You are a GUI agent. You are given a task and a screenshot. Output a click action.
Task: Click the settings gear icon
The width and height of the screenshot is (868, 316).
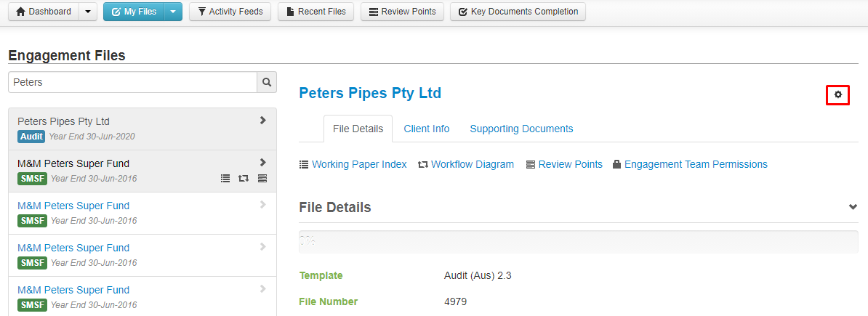[838, 94]
